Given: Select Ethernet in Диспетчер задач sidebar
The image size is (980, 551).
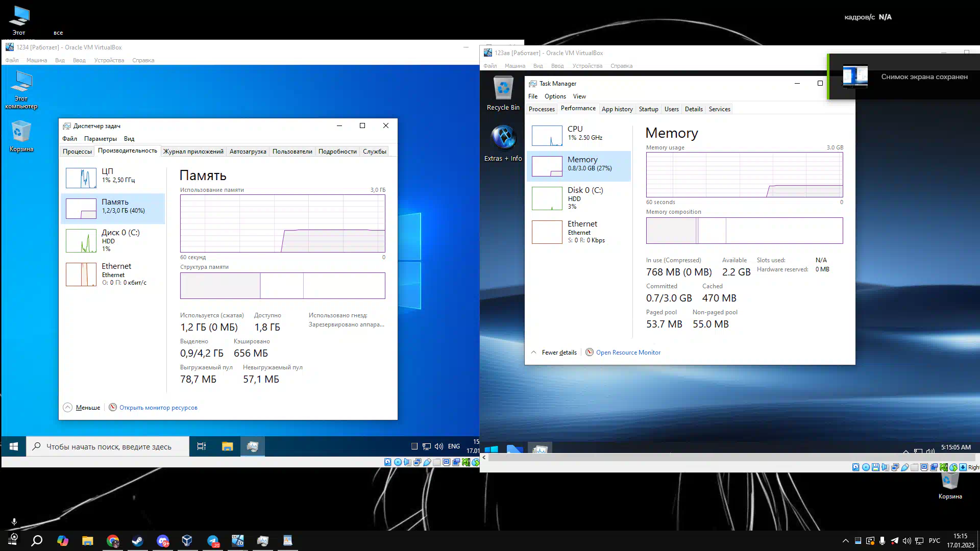Looking at the screenshot, I should tap(113, 274).
